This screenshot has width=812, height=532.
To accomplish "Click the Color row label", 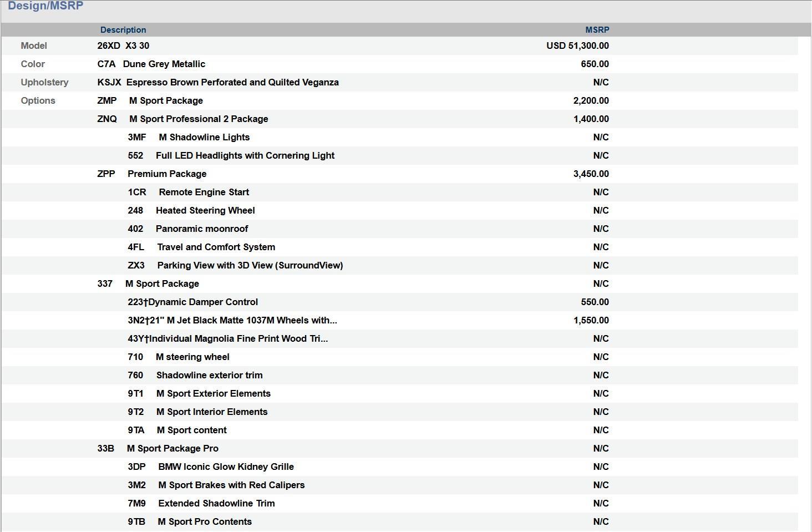I will [x=33, y=64].
